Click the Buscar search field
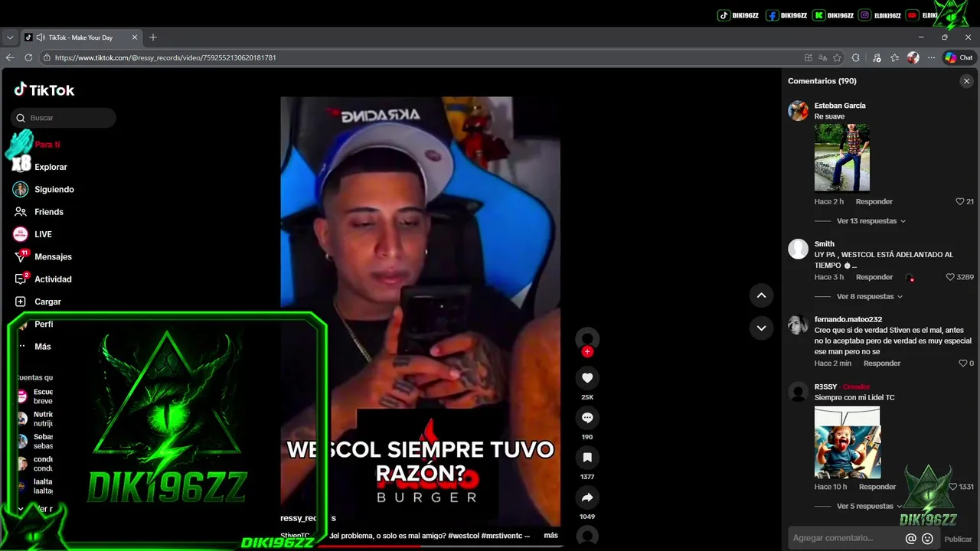The image size is (980, 551). point(64,118)
